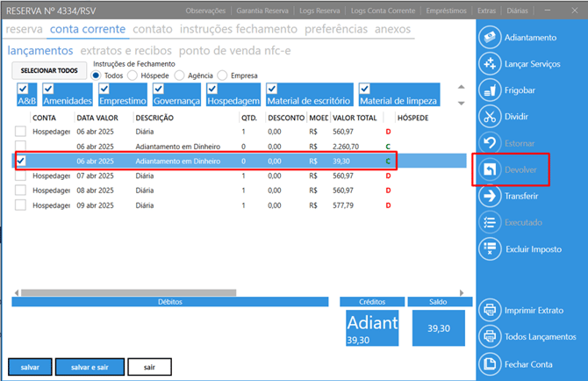Click the Dividir scissors icon
588x381 pixels.
pyautogui.click(x=490, y=117)
